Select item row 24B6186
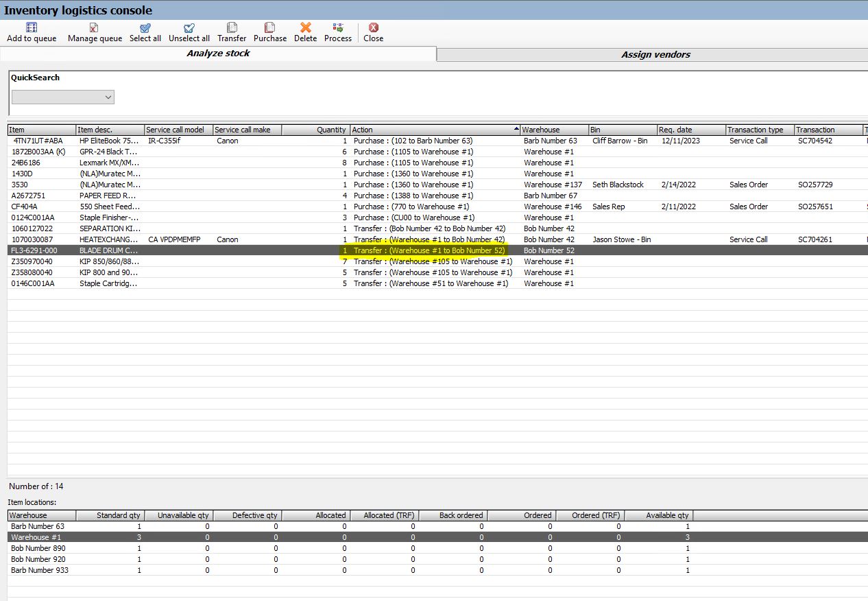Viewport: 868px width, 601px height. click(437, 163)
